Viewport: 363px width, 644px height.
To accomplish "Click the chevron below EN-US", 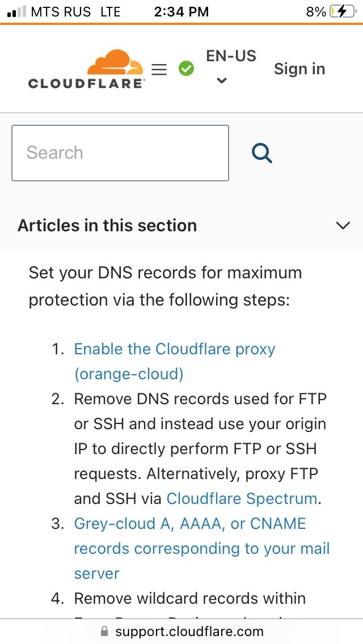I will (222, 80).
